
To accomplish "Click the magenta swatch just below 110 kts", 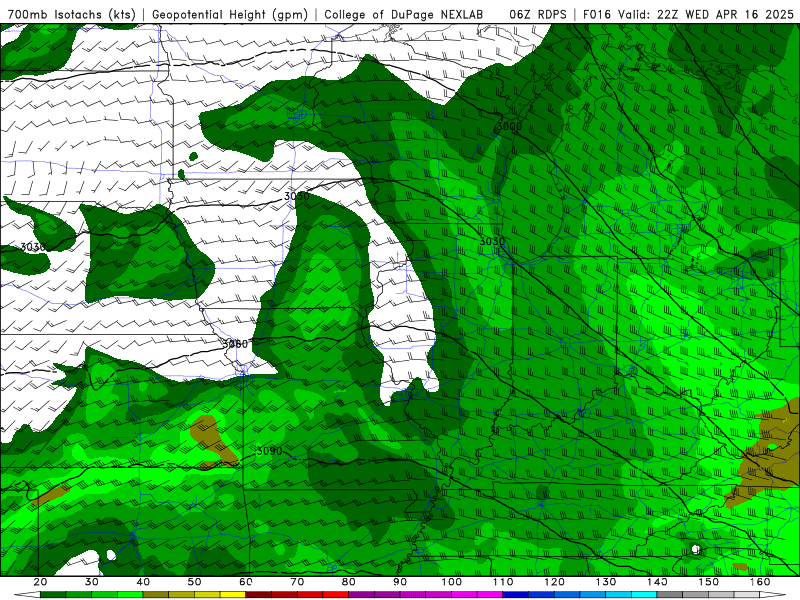I will pyautogui.click(x=490, y=595).
